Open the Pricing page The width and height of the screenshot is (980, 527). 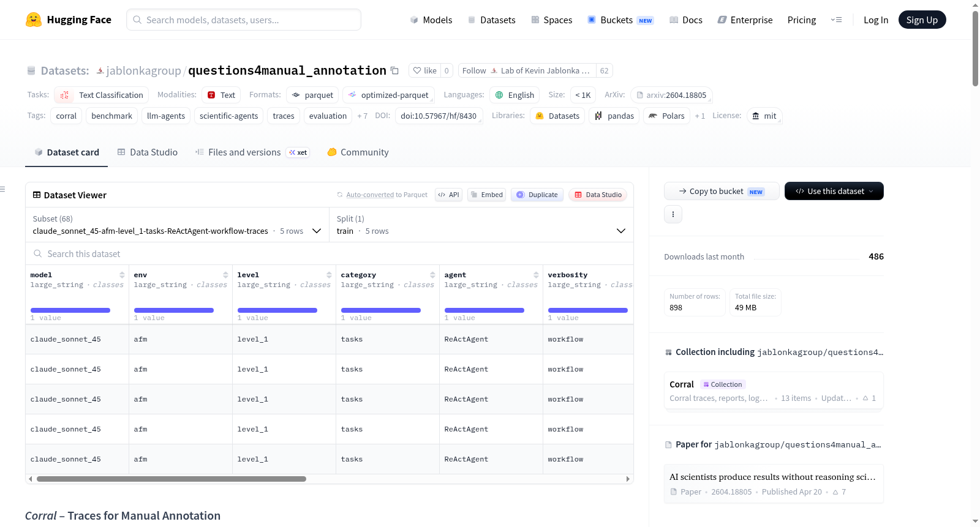[x=802, y=20]
